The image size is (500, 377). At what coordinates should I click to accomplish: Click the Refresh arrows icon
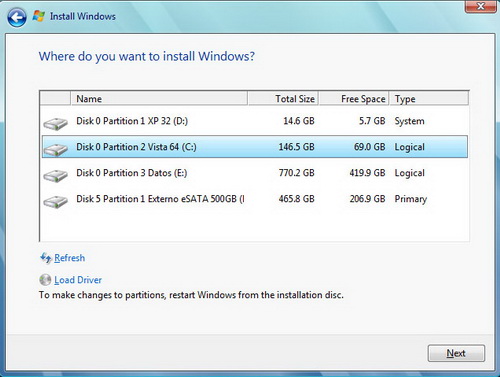tap(46, 258)
